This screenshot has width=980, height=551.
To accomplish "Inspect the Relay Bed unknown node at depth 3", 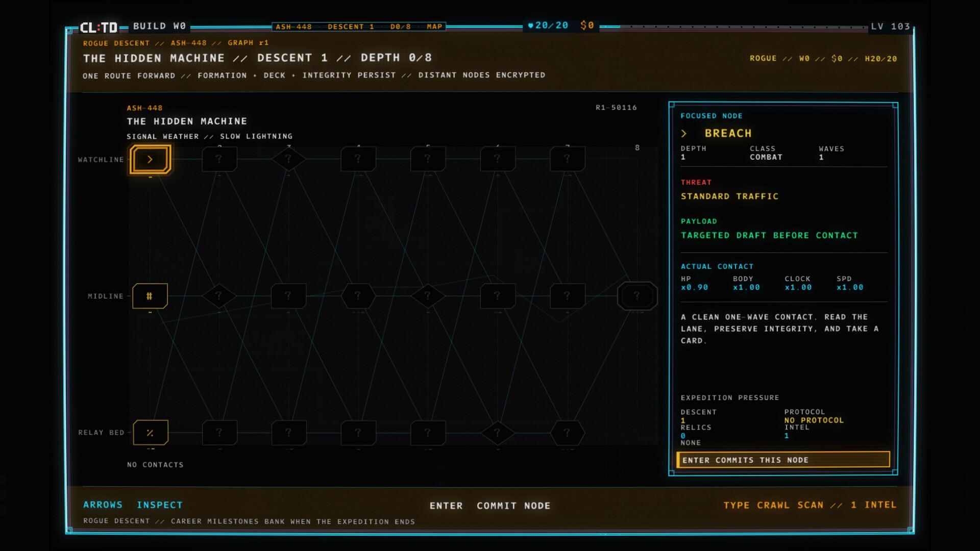I will (x=288, y=433).
